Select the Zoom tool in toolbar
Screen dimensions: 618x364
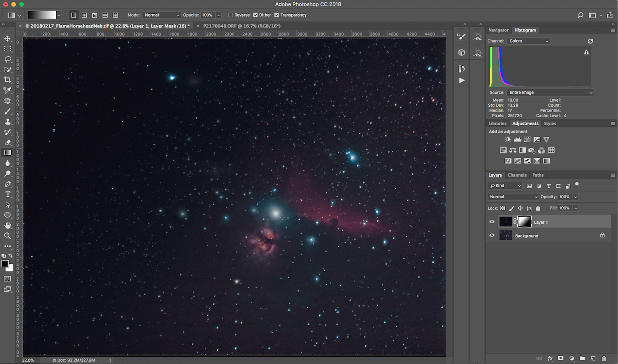(8, 236)
